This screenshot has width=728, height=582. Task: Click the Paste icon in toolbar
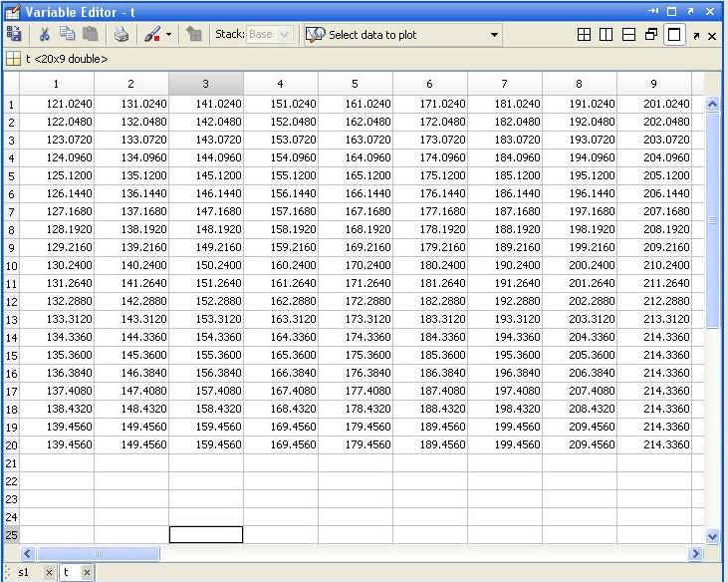coord(90,35)
